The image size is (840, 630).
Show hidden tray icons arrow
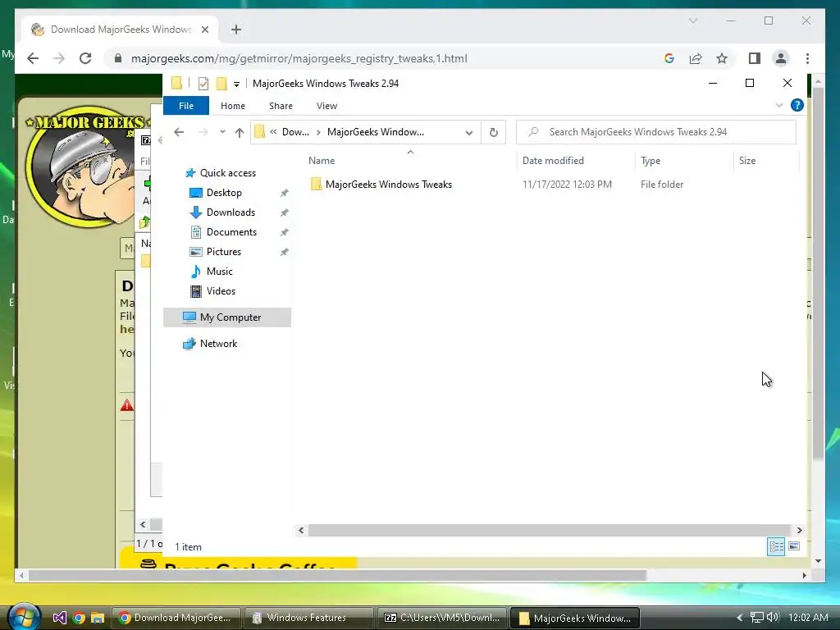[x=740, y=618]
